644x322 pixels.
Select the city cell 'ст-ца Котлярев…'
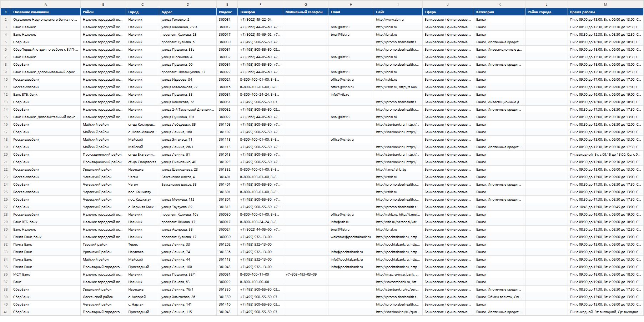point(142,125)
